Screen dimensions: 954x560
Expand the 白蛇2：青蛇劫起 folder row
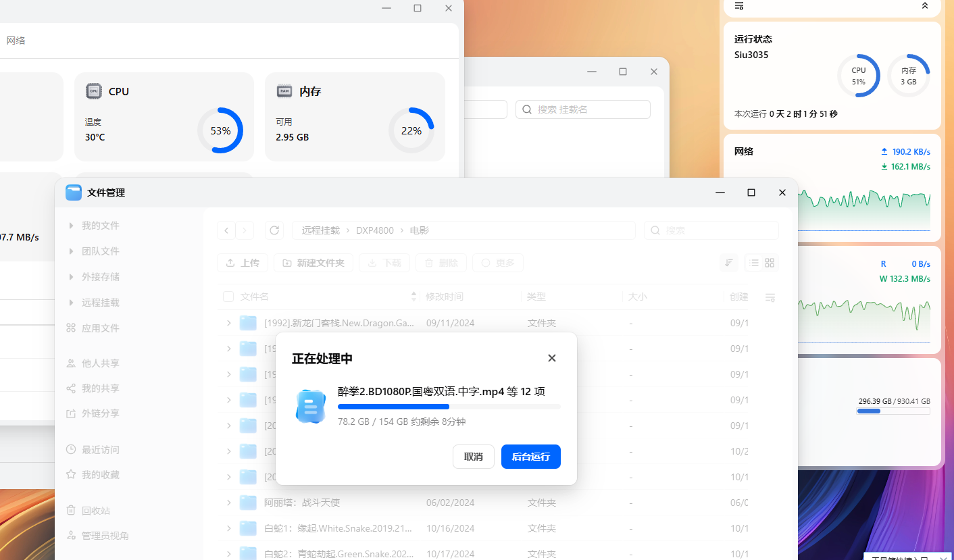click(229, 553)
